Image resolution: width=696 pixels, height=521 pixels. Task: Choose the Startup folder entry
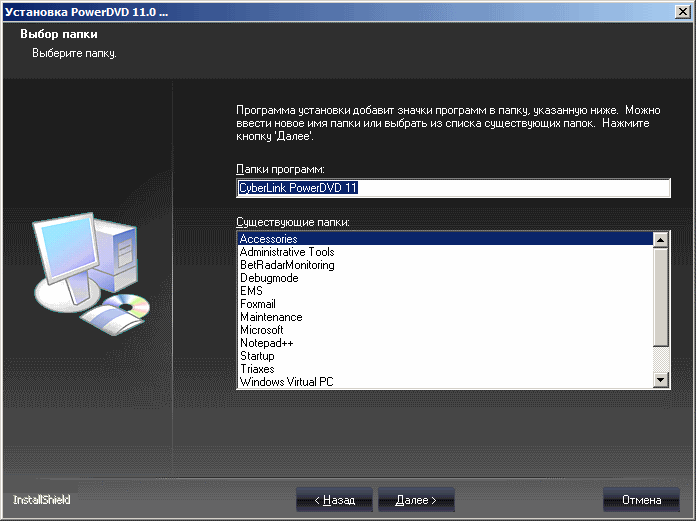click(x=445, y=356)
